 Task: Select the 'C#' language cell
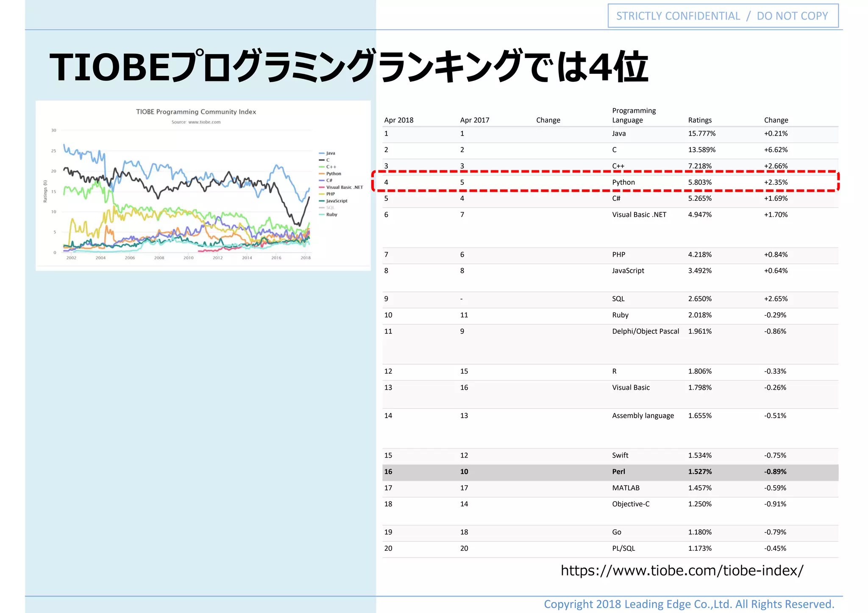(616, 198)
